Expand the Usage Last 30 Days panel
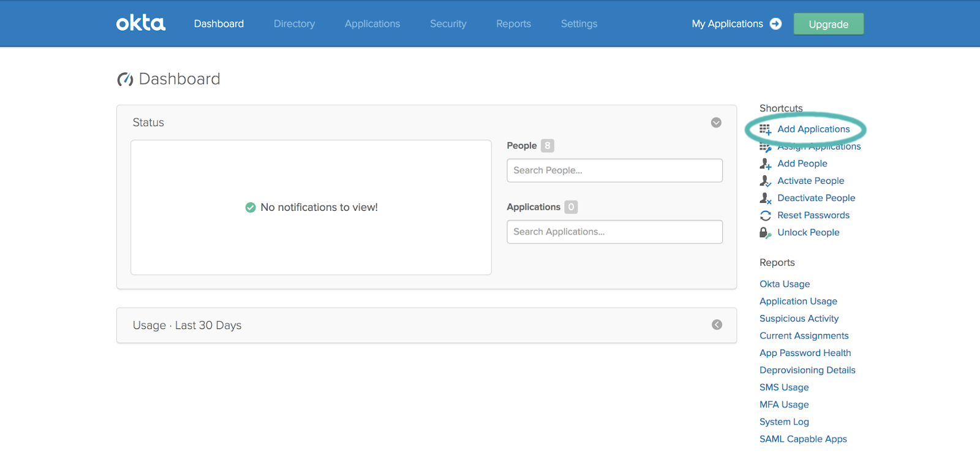Image resolution: width=980 pixels, height=470 pixels. point(717,325)
